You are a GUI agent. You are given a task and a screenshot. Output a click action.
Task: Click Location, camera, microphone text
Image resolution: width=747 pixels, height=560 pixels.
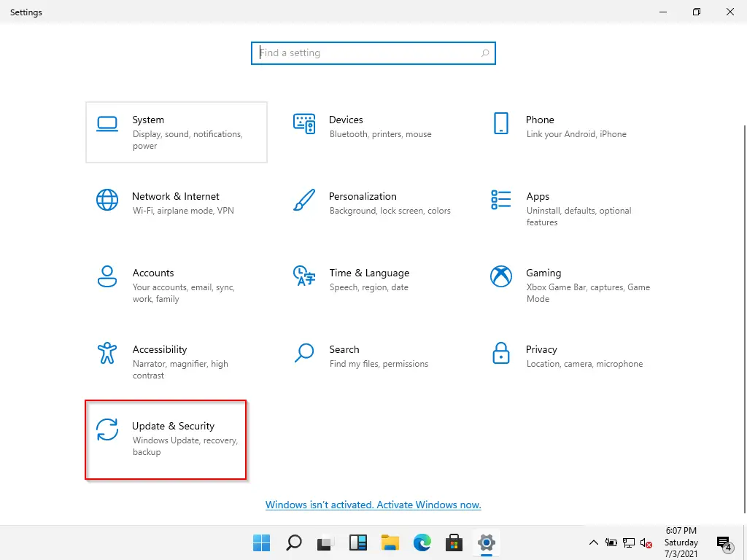[x=584, y=364]
